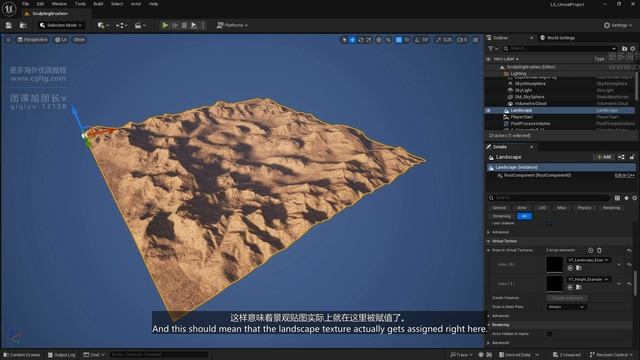The height and width of the screenshot is (360, 640).
Task: Select the blue All filter button
Action: point(524,216)
